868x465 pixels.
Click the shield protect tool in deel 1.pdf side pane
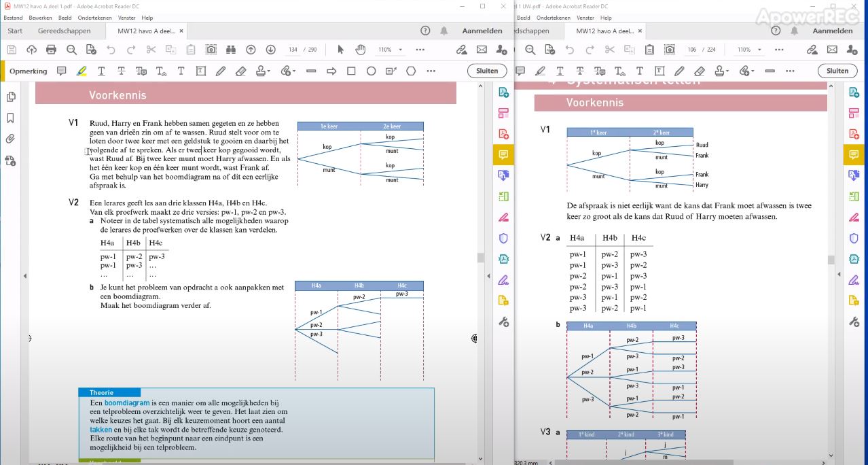[503, 238]
